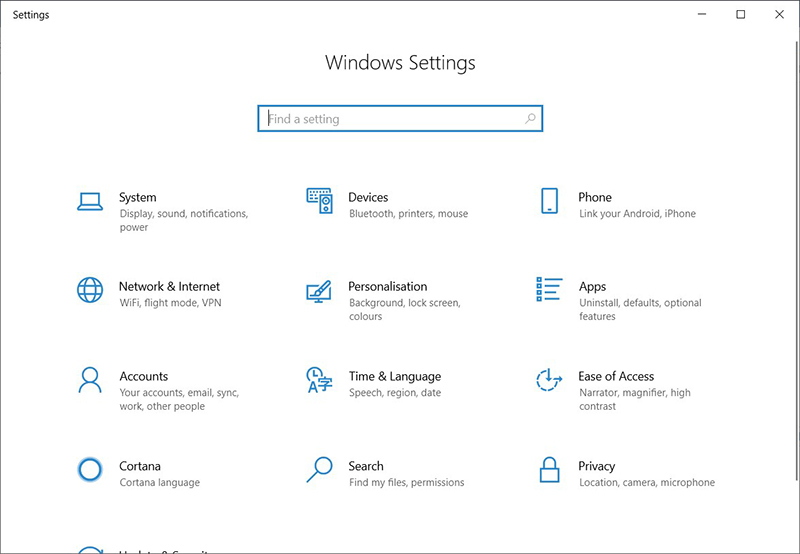Open the Privacy padlock icon
This screenshot has width=800, height=554.
coord(549,469)
